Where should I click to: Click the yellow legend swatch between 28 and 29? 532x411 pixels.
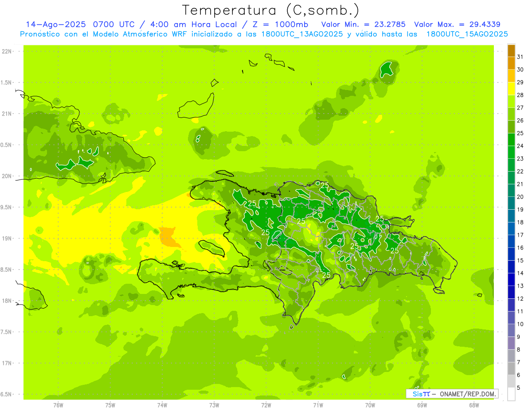point(511,89)
